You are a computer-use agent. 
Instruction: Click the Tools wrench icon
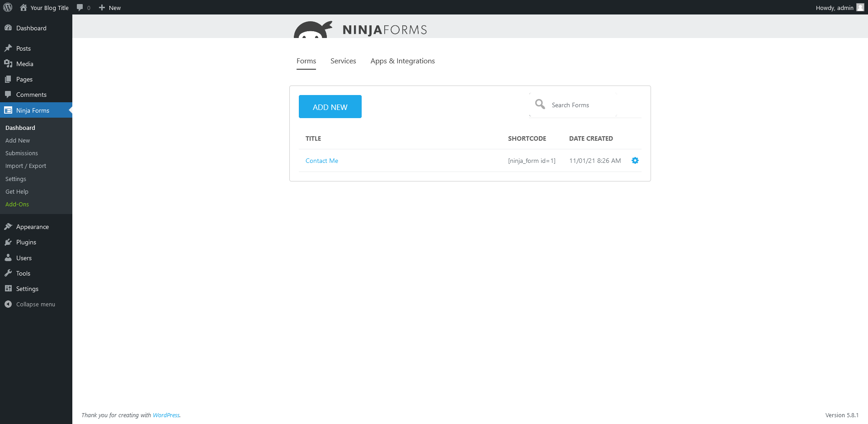[x=8, y=273]
